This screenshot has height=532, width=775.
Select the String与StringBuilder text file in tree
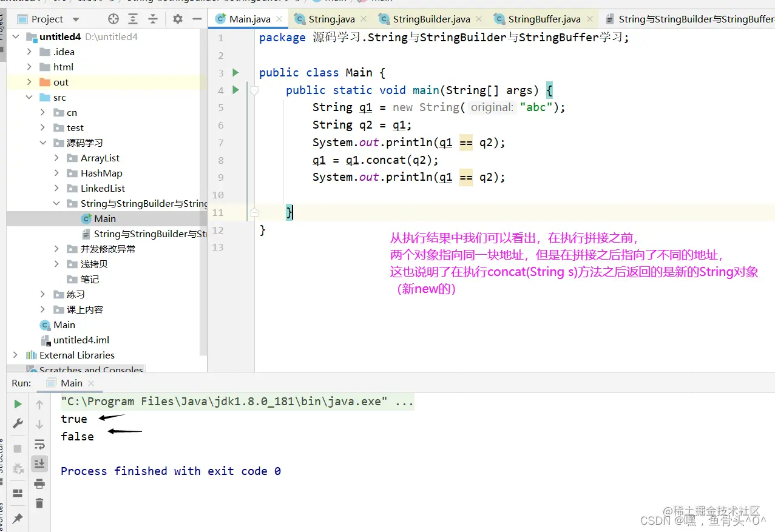(x=145, y=234)
